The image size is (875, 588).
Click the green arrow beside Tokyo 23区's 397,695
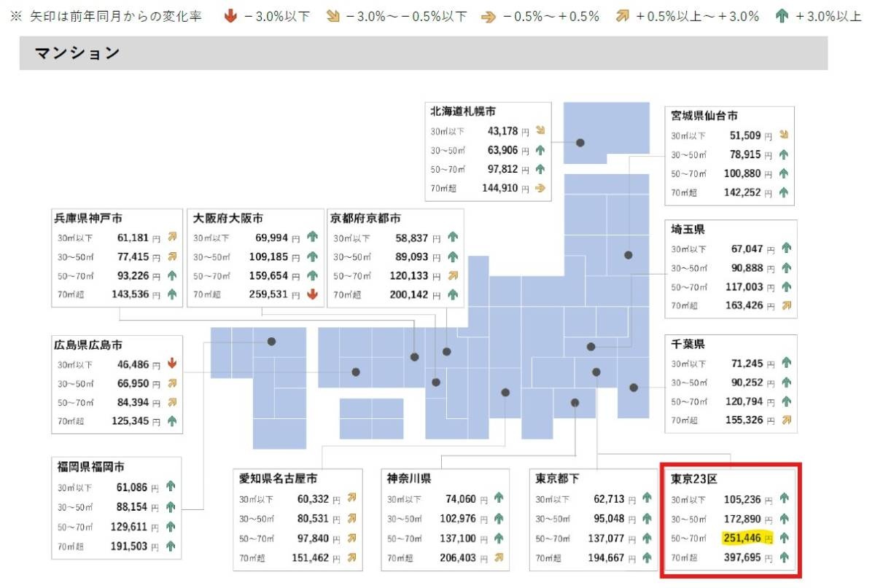785,557
